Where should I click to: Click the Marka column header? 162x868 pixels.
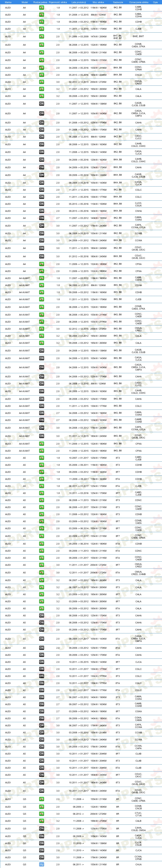(x=8, y=2)
